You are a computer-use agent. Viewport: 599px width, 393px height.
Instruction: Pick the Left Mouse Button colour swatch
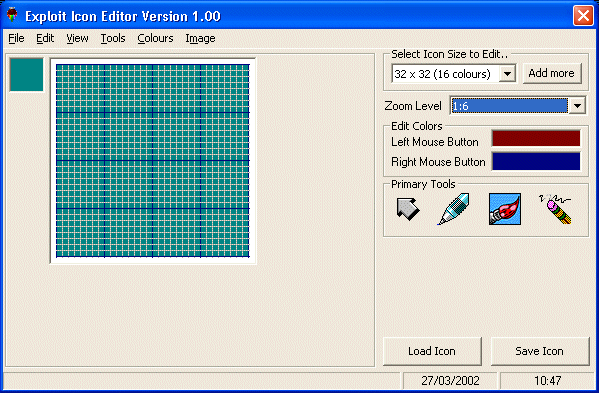tap(536, 138)
